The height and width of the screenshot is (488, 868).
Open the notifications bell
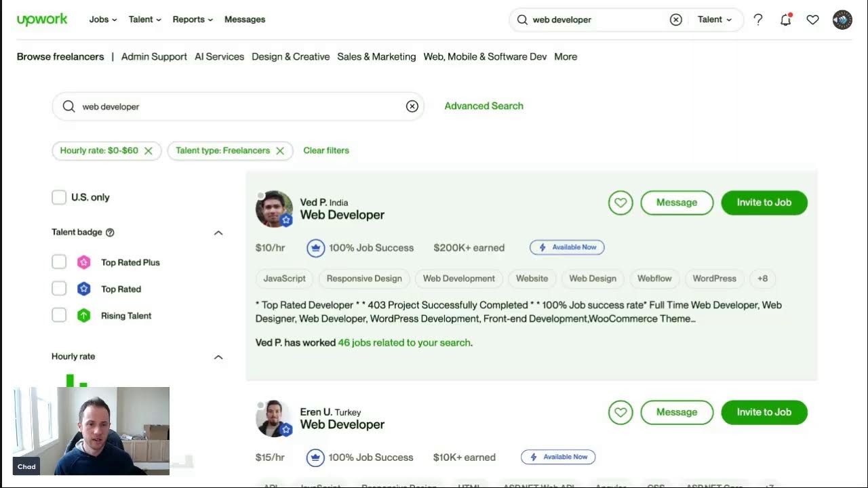[x=785, y=20]
